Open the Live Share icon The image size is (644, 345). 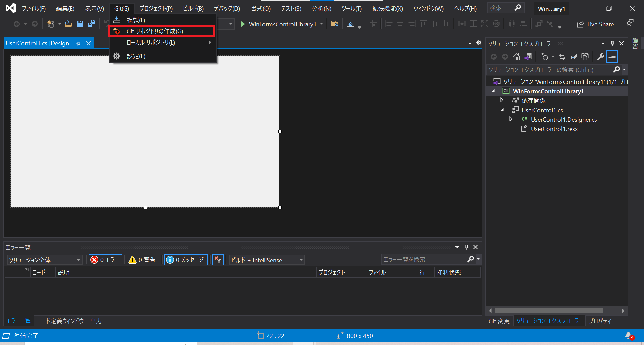tap(581, 24)
